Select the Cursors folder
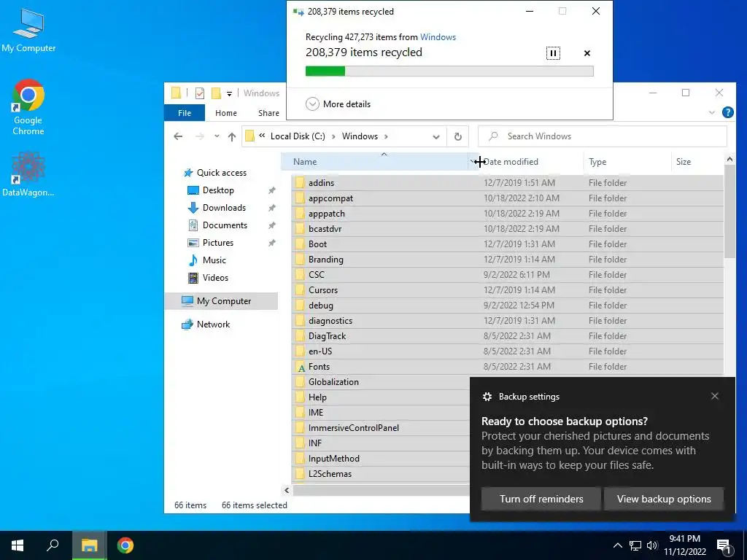Image resolution: width=747 pixels, height=560 pixels. (x=507, y=290)
